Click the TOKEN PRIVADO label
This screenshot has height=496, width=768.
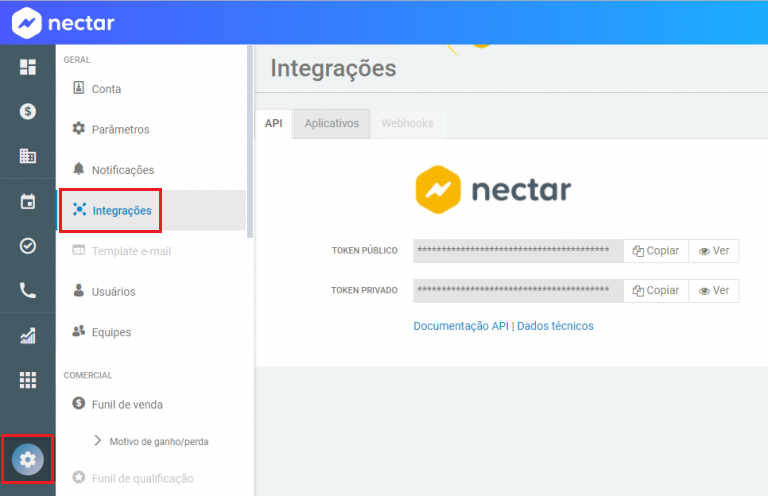point(364,290)
